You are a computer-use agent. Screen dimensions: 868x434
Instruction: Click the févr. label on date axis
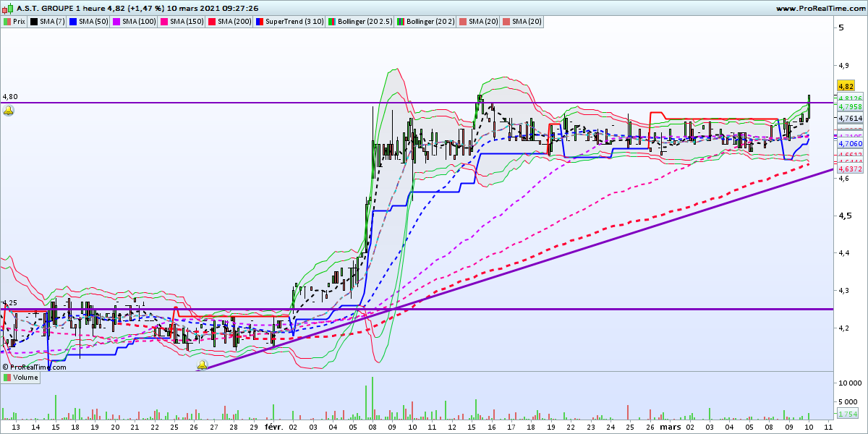pos(273,427)
